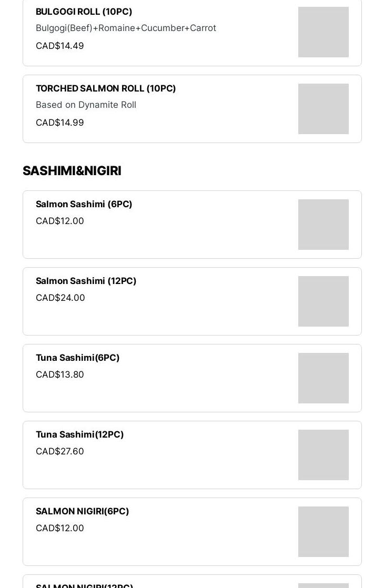Open the TORCHED SALMON ROLL (10PC) title
The image size is (384, 588).
(x=106, y=88)
